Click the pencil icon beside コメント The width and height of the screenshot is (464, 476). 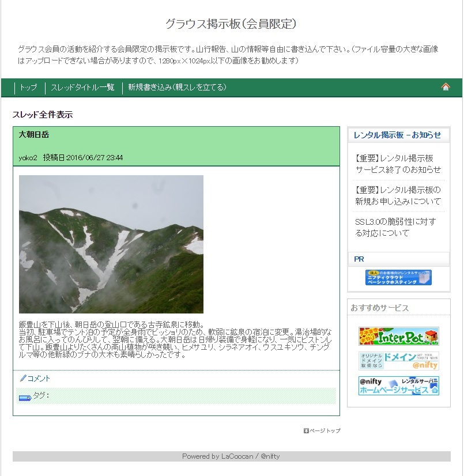(23, 378)
